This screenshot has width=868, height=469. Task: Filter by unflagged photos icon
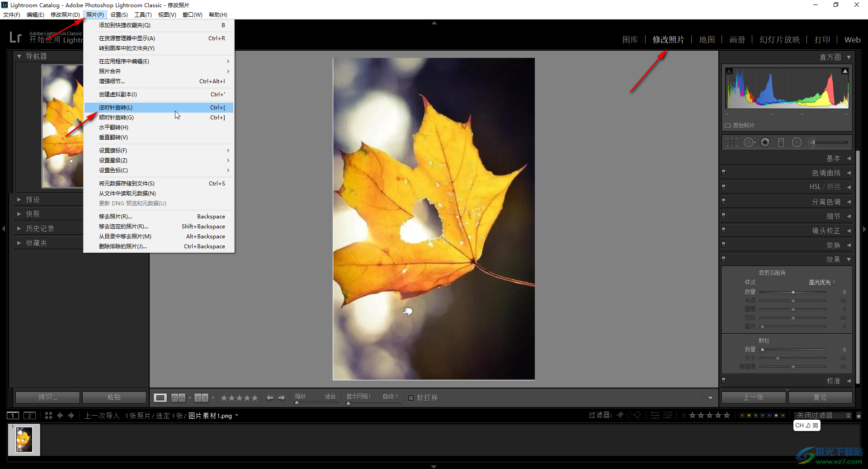click(629, 415)
